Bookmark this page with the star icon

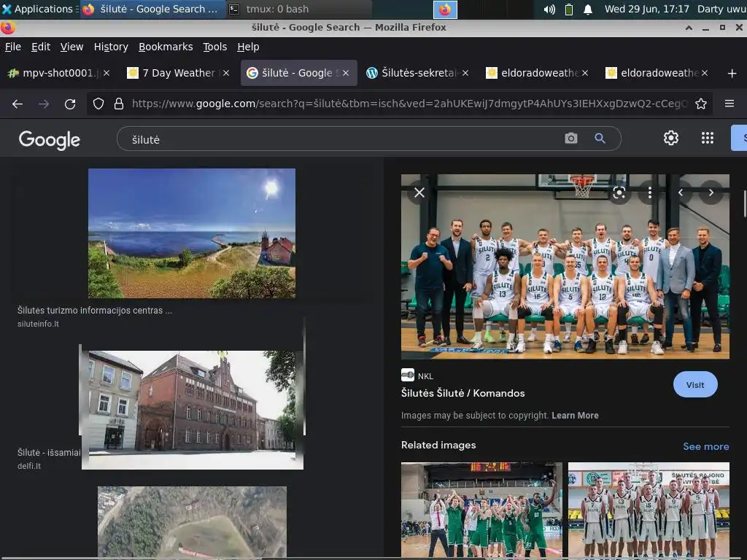tap(701, 104)
